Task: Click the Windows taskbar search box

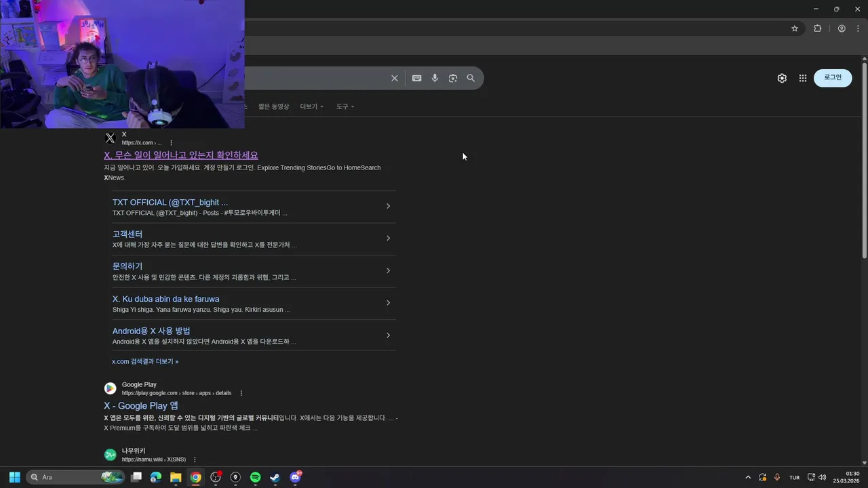Action: coord(75,477)
